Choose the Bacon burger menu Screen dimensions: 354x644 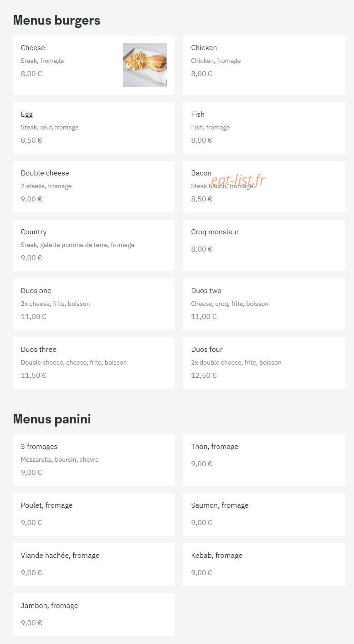(264, 186)
